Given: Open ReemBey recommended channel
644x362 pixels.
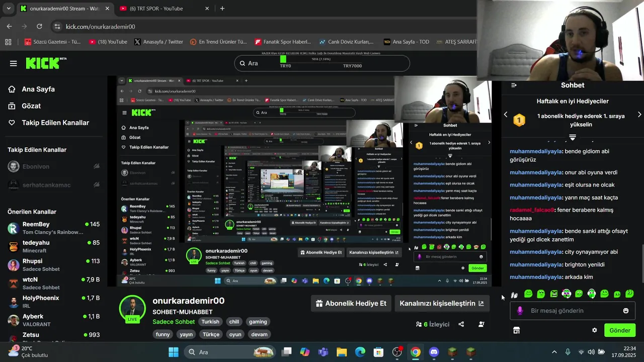Looking at the screenshot, I should coord(53,228).
